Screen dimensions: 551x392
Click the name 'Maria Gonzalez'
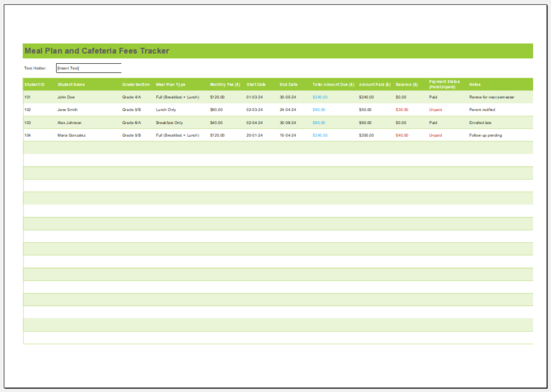pyautogui.click(x=71, y=135)
